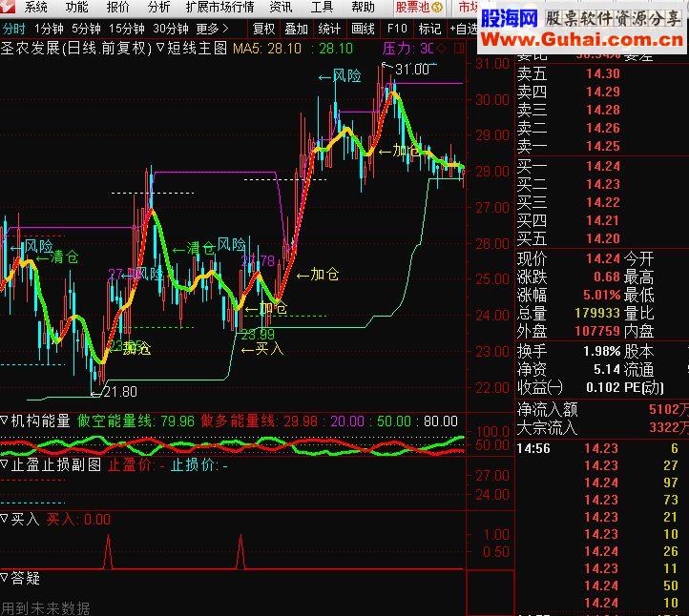This screenshot has height=616, width=689.
Task: Click the 买入: 0.00 indicator value
Action: pyautogui.click(x=78, y=520)
